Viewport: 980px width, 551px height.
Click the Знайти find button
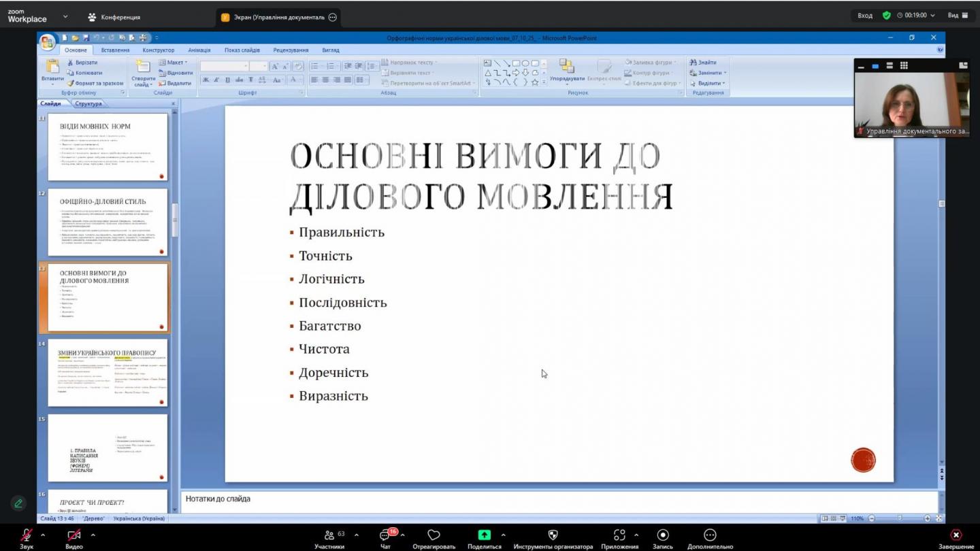pos(703,63)
